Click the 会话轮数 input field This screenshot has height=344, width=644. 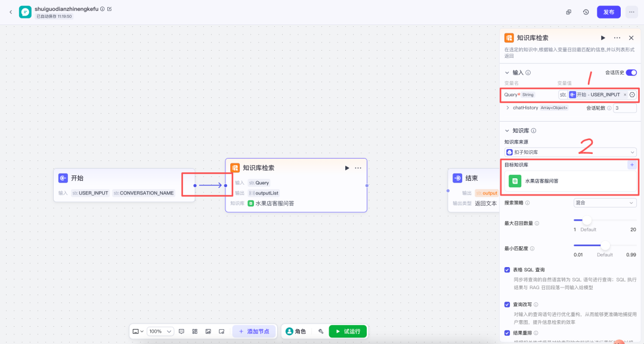click(x=624, y=108)
